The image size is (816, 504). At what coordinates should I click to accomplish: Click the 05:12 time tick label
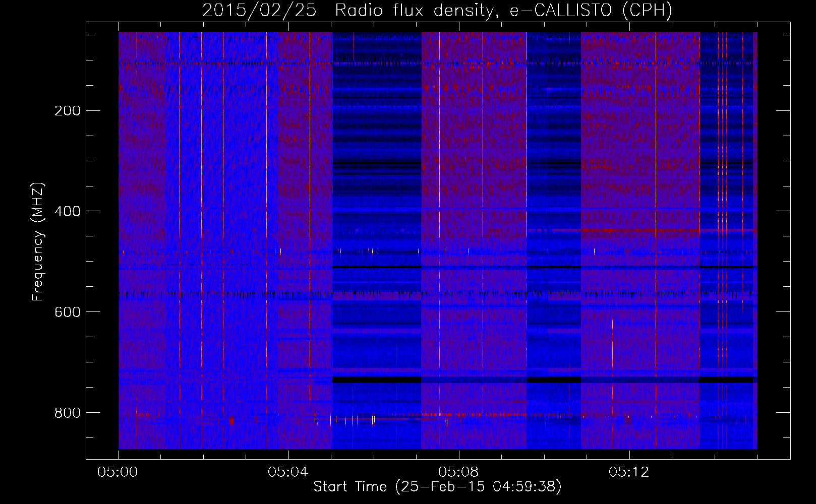[x=629, y=472]
